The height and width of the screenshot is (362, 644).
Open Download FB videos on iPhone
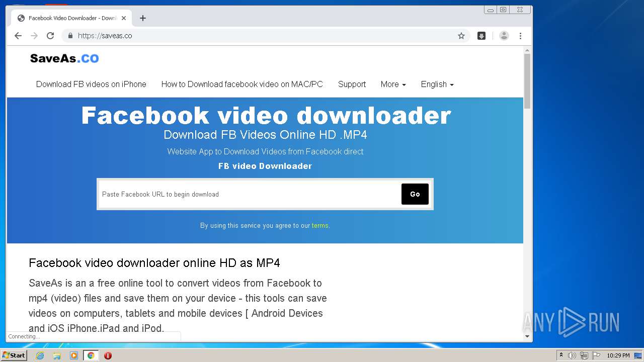[91, 84]
